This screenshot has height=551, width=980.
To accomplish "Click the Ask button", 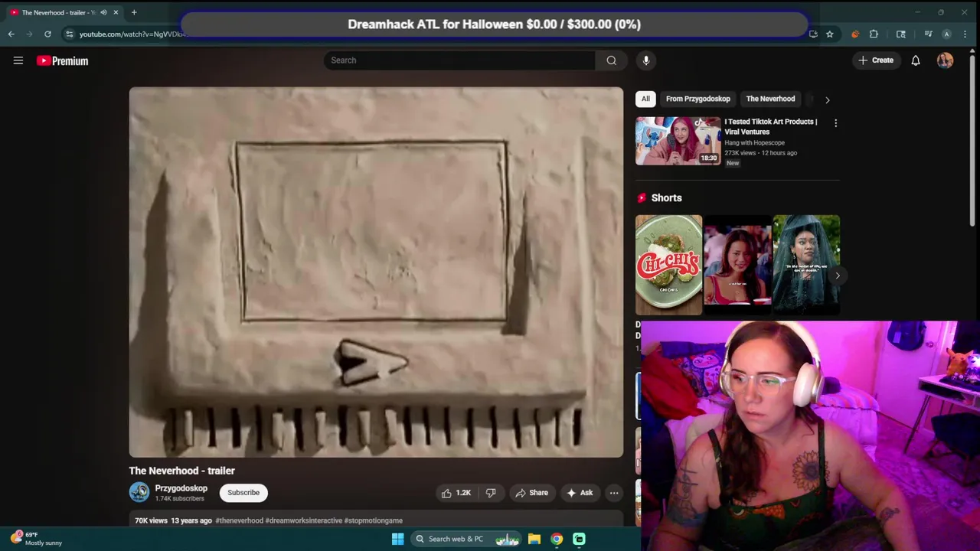I will 580,493.
